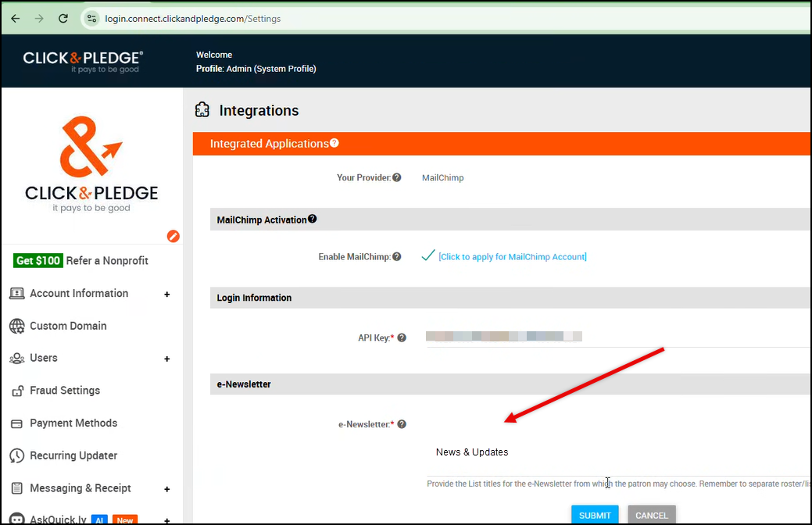Screen dimensions: 812x525
Task: Click the Get $100 green badge
Action: tap(38, 260)
